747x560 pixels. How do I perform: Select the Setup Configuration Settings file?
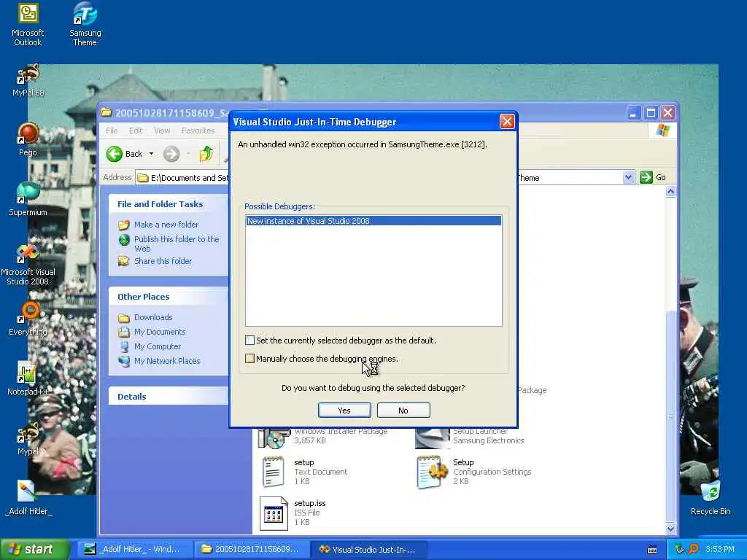pos(474,472)
